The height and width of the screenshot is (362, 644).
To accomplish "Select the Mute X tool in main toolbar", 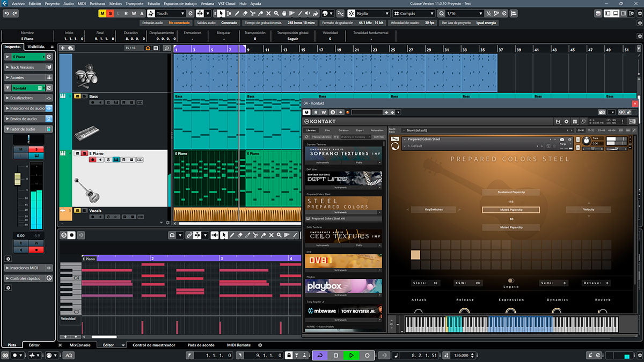I will (x=267, y=13).
